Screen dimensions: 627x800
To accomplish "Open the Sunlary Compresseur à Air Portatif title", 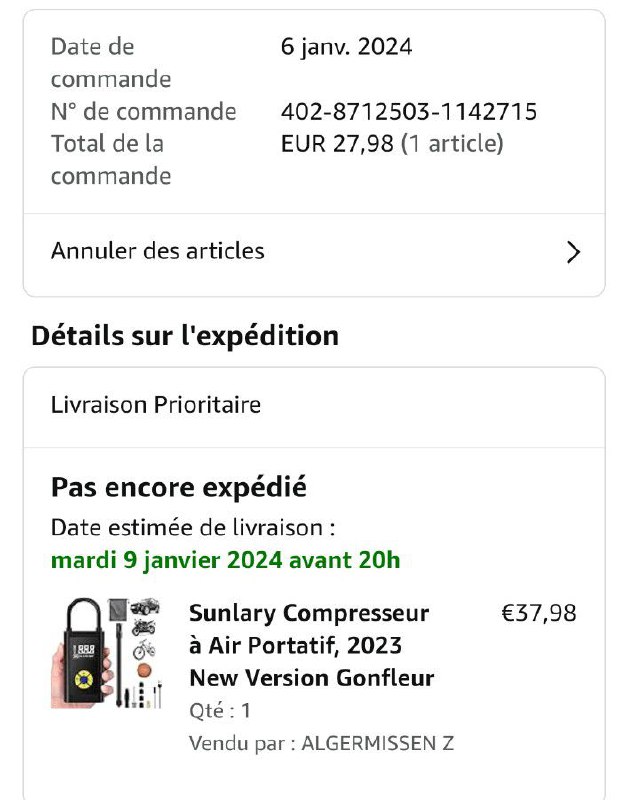I will pyautogui.click(x=311, y=645).
